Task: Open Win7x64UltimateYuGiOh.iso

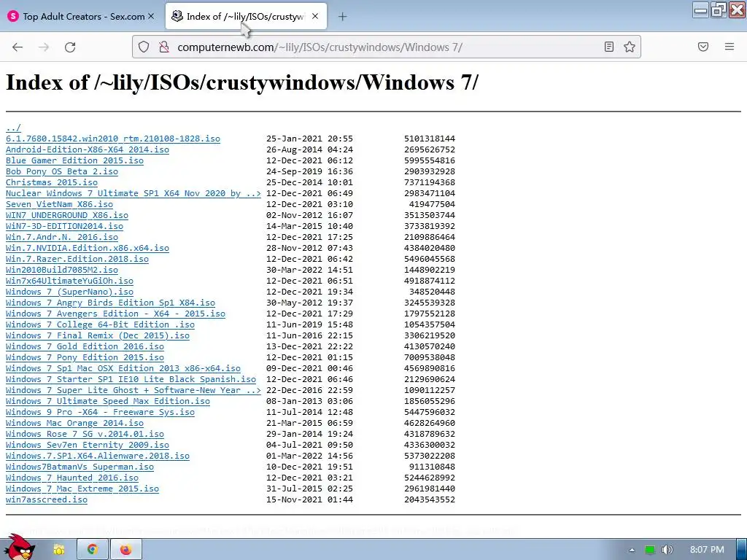Action: click(69, 281)
